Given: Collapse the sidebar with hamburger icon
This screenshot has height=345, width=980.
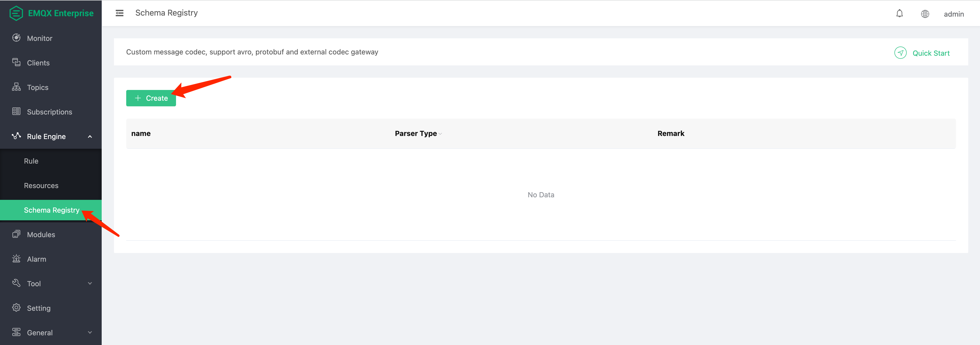Looking at the screenshot, I should (x=119, y=13).
